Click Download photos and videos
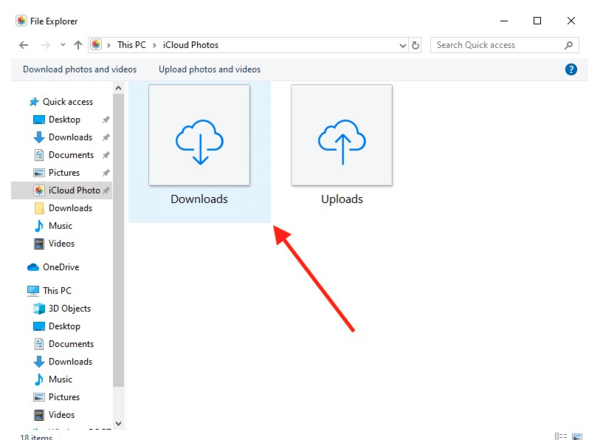This screenshot has width=600, height=440. pos(80,69)
